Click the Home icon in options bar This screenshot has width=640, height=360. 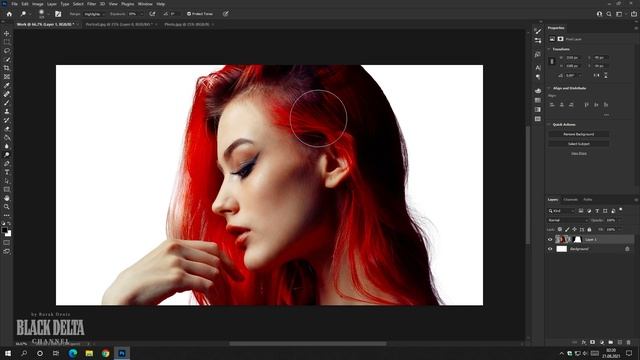(x=9, y=14)
